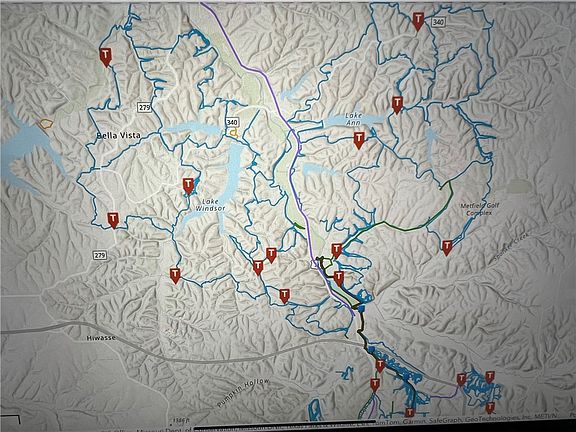Click the Metfield Golf Complex label
This screenshot has width=576, height=432.
480,209
